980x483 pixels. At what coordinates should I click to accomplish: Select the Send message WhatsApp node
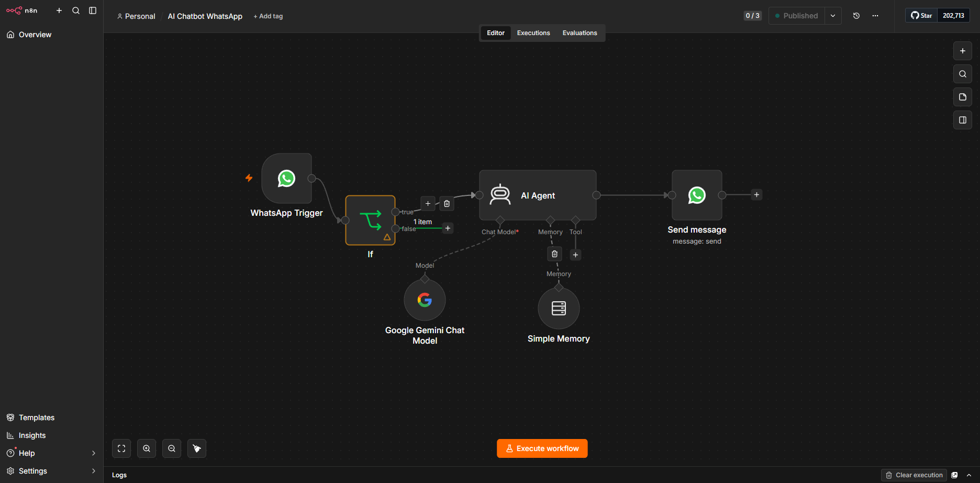697,195
